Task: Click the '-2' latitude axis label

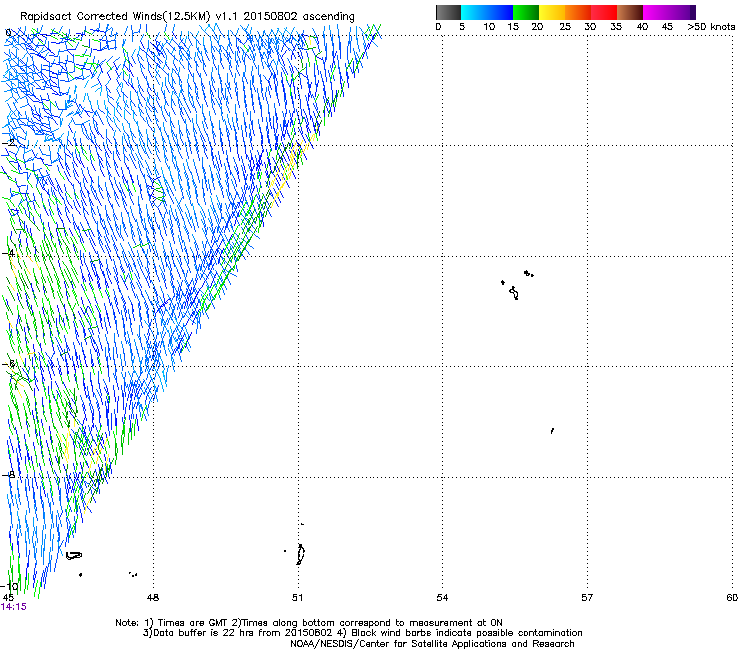Action: (x=8, y=143)
